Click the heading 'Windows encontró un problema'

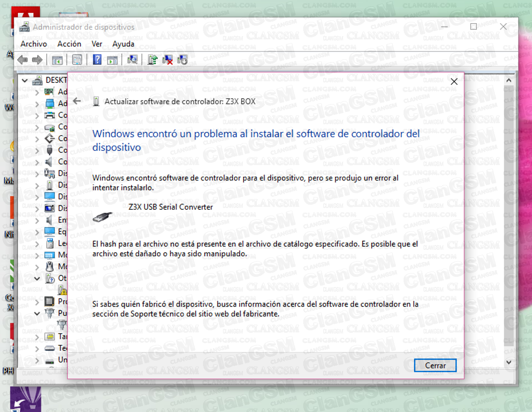click(256, 141)
